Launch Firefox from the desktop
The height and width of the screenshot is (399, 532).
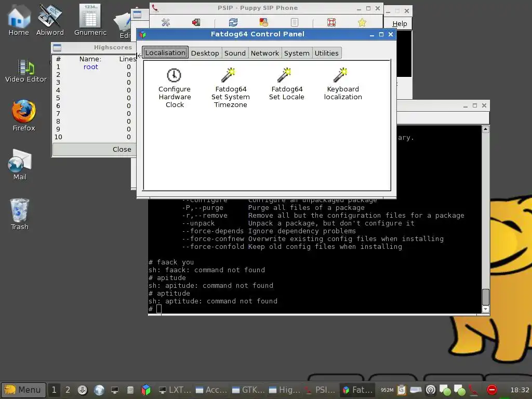(24, 115)
